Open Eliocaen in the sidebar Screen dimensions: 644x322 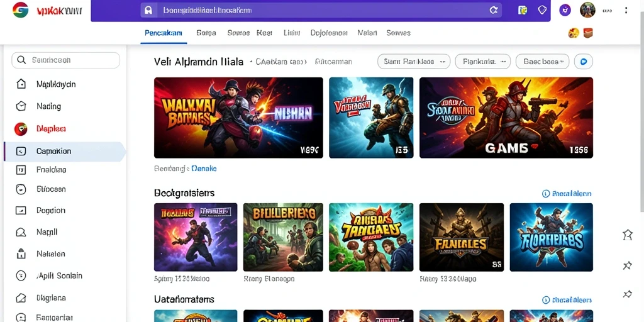click(51, 189)
